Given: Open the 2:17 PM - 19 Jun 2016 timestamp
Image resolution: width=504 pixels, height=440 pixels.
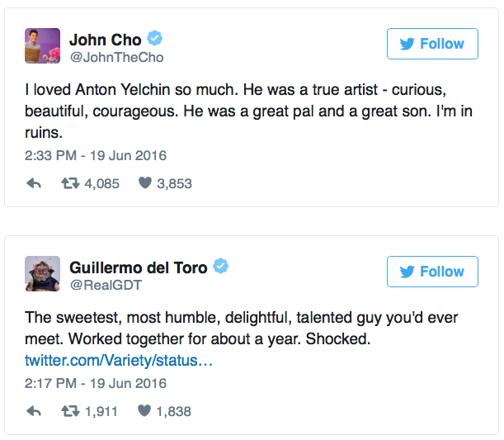Looking at the screenshot, I should 96,383.
